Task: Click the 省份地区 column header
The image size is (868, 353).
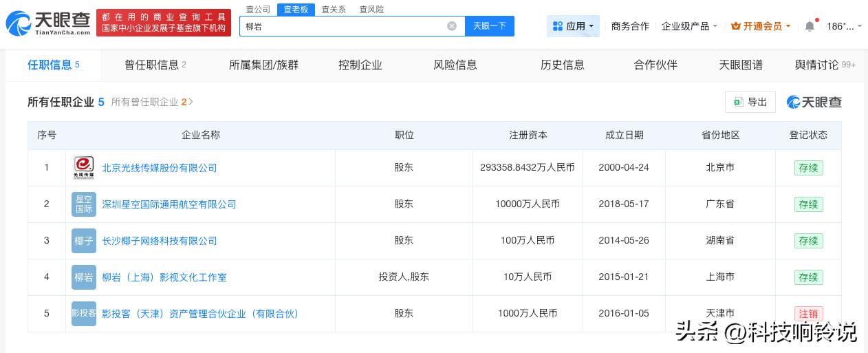Action: 720,135
